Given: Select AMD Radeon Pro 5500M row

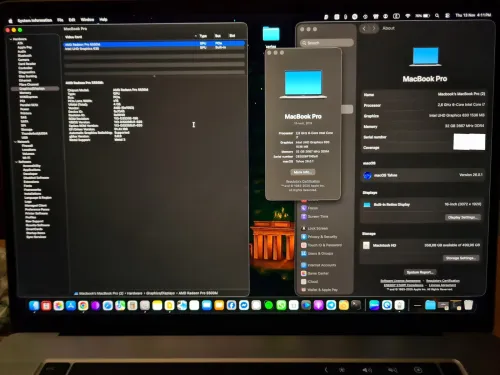Looking at the screenshot, I should tap(155, 44).
